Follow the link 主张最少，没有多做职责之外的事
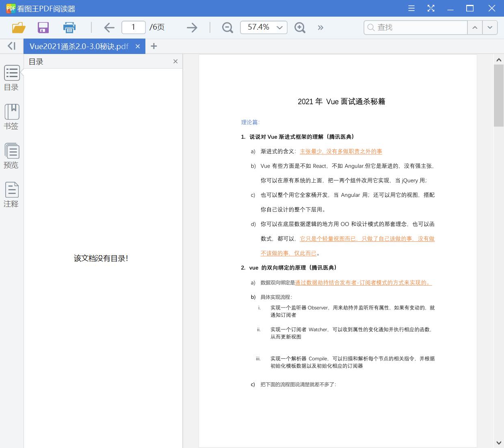 point(341,151)
